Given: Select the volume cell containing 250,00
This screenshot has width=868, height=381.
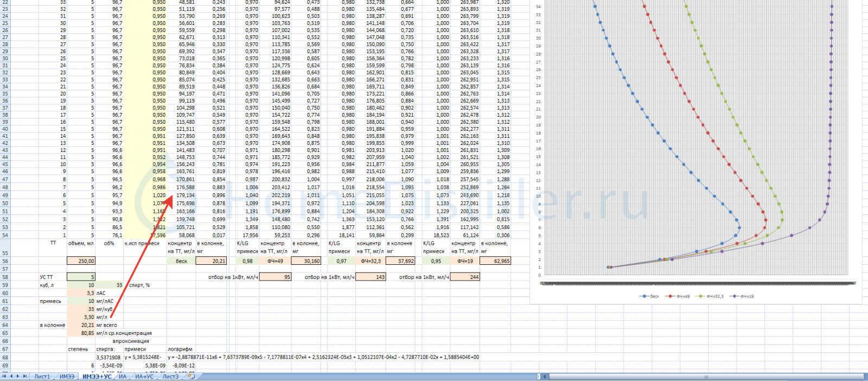Looking at the screenshot, I should [x=81, y=261].
